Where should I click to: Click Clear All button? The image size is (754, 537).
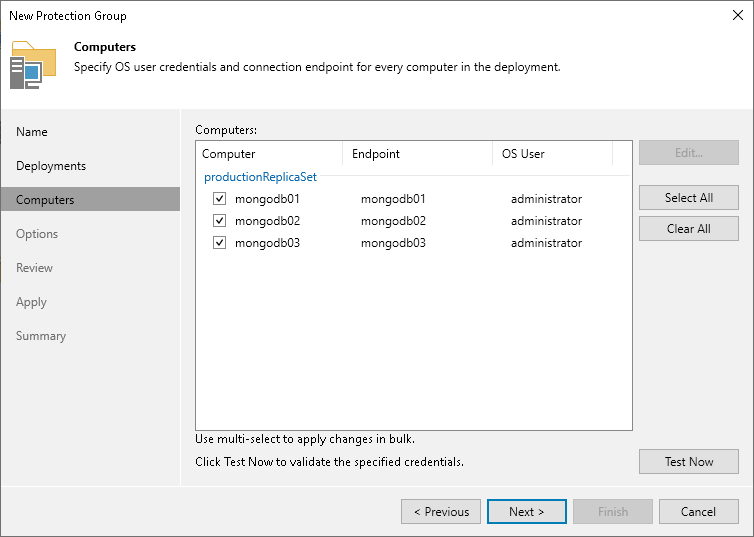(x=689, y=228)
